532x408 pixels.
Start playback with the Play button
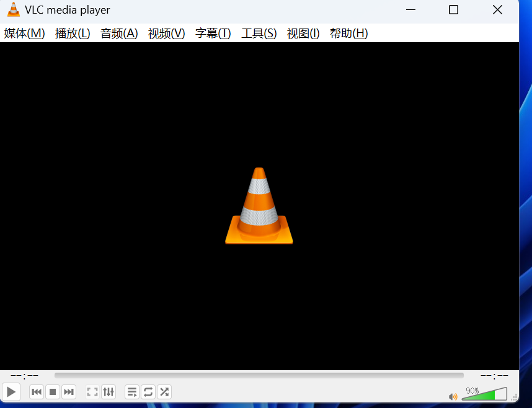[11, 392]
